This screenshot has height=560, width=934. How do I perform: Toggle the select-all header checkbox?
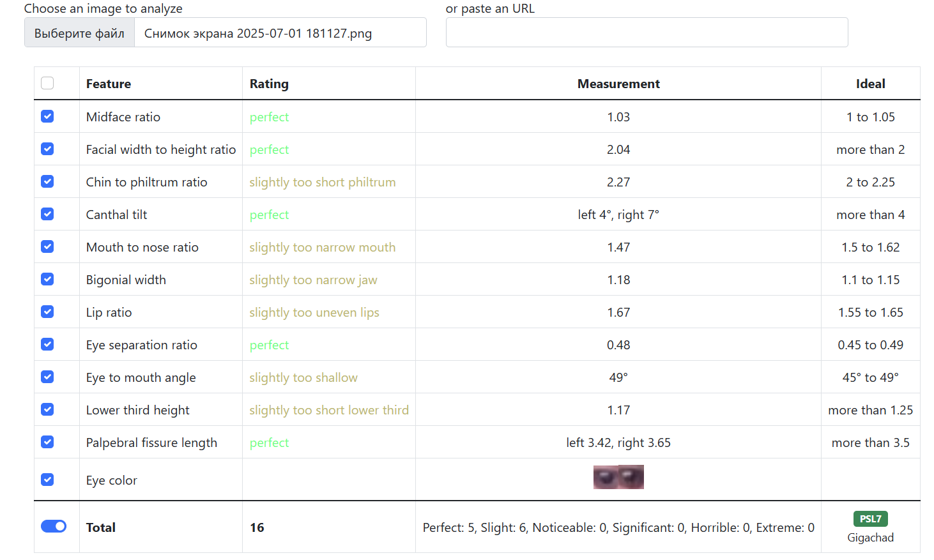[x=47, y=84]
